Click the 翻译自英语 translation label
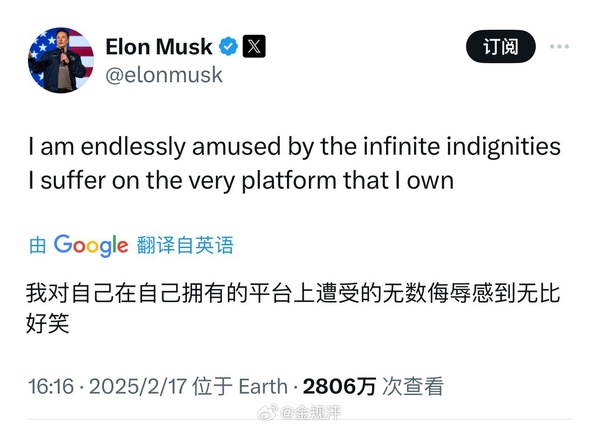Screen dimensions: 600x427 point(185,245)
